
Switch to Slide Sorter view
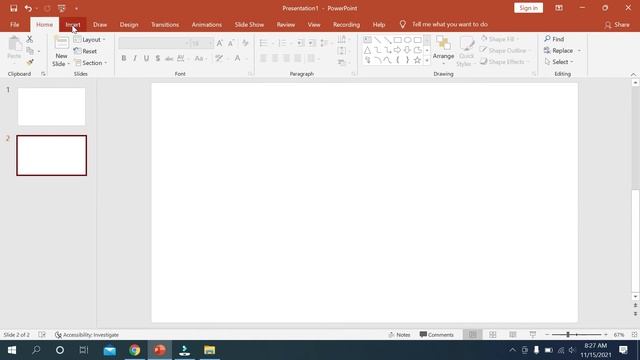pos(493,335)
